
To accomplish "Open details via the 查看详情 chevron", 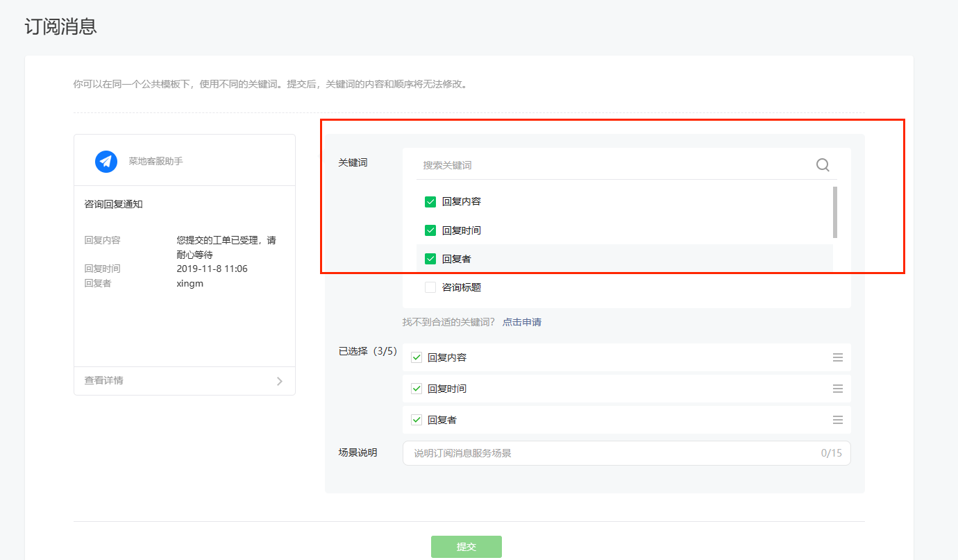I will (x=279, y=381).
